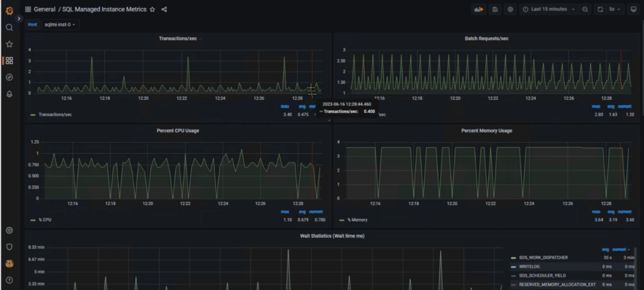This screenshot has width=644, height=290.
Task: Mark dashboard as favorite star
Action: pyautogui.click(x=152, y=9)
